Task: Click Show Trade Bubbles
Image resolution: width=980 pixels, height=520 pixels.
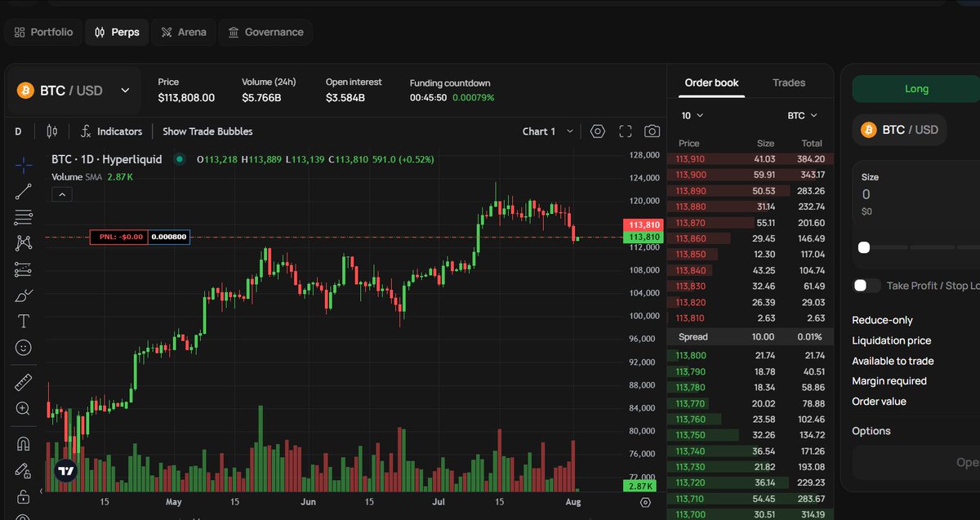Action: 207,131
